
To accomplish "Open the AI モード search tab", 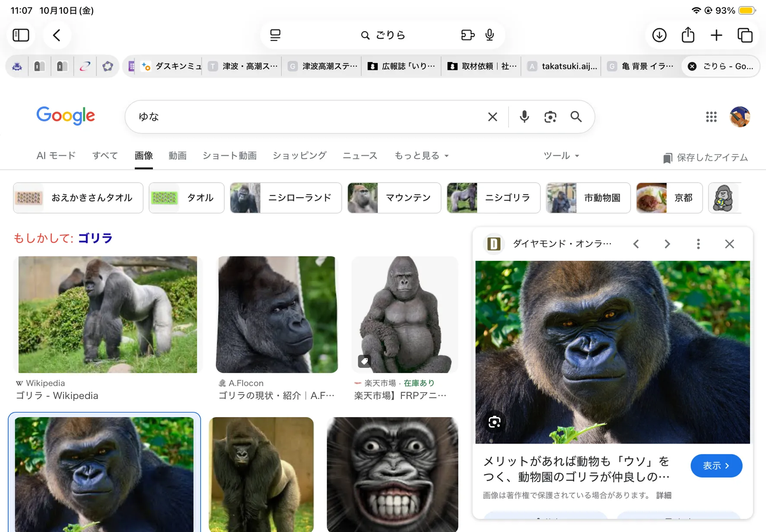I will pos(56,155).
